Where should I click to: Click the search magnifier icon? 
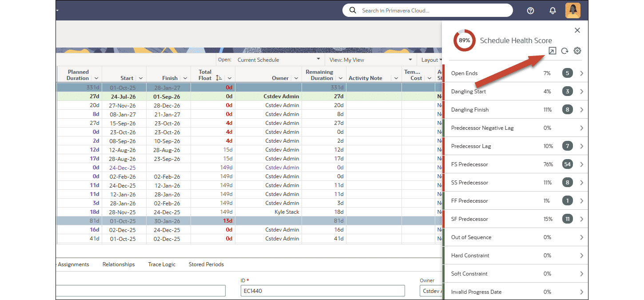coord(353,10)
